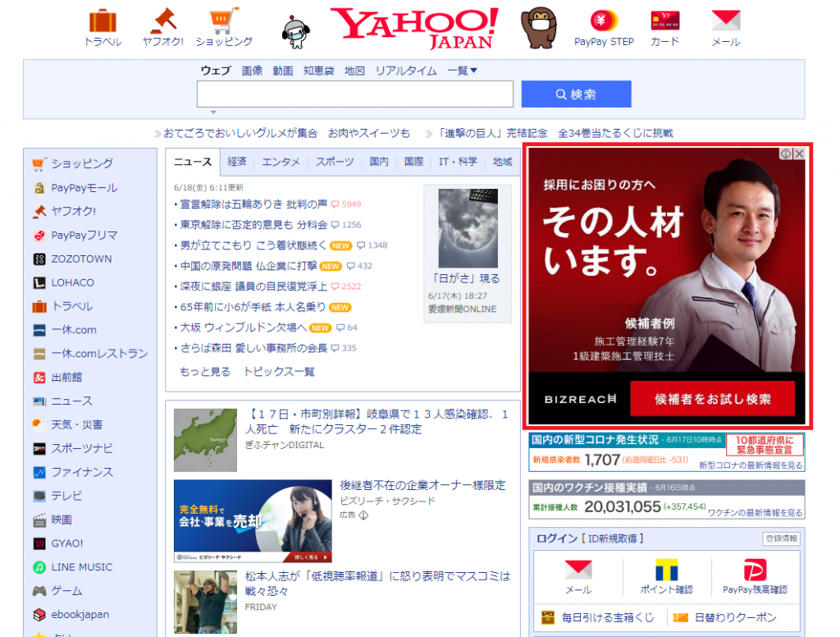840x637 pixels.
Task: Click the 天気・災害 weather icon
Action: [39, 424]
